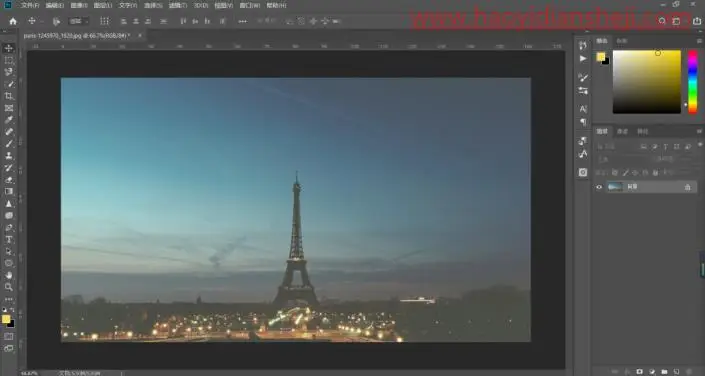
Task: Hide the background layer via eye icon
Action: [x=599, y=187]
